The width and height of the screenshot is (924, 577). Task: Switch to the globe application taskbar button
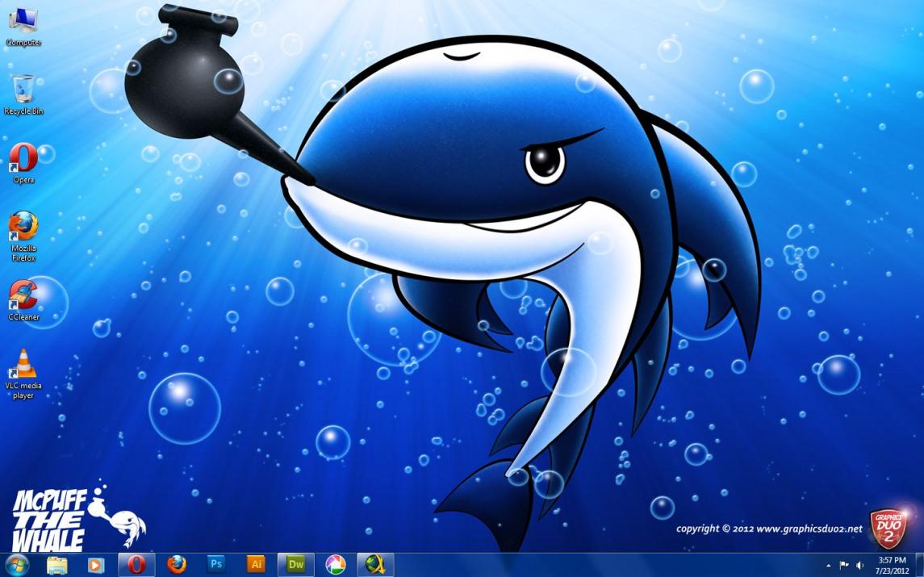tap(375, 565)
